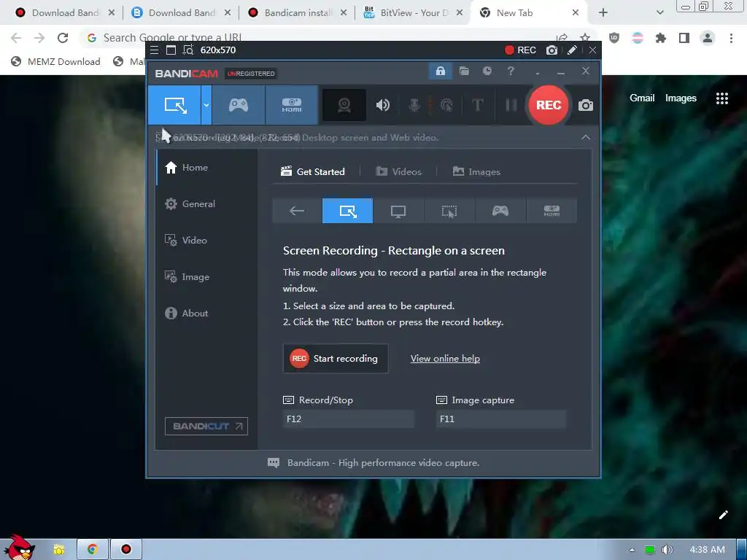The width and height of the screenshot is (747, 560).
Task: Select rectangle screen recording mode in Bandicam toolbar
Action: pyautogui.click(x=174, y=105)
